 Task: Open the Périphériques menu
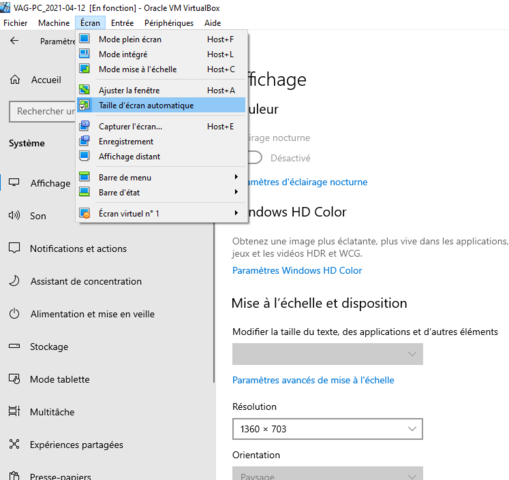point(169,23)
